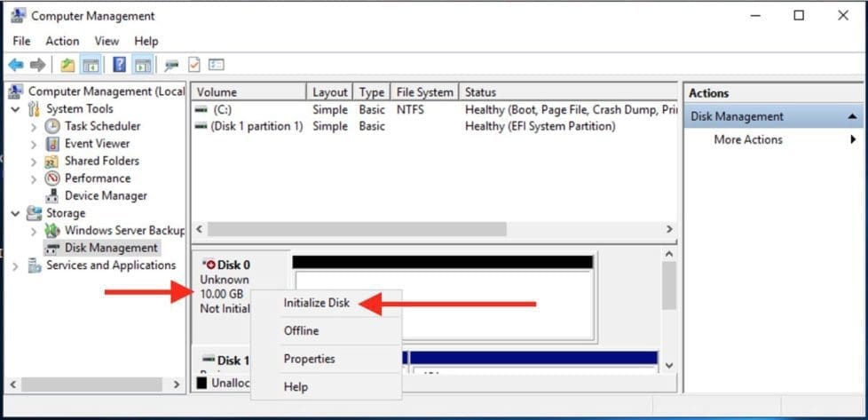Select Shared Folders in the tree
The width and height of the screenshot is (868, 420).
pyautogui.click(x=101, y=161)
